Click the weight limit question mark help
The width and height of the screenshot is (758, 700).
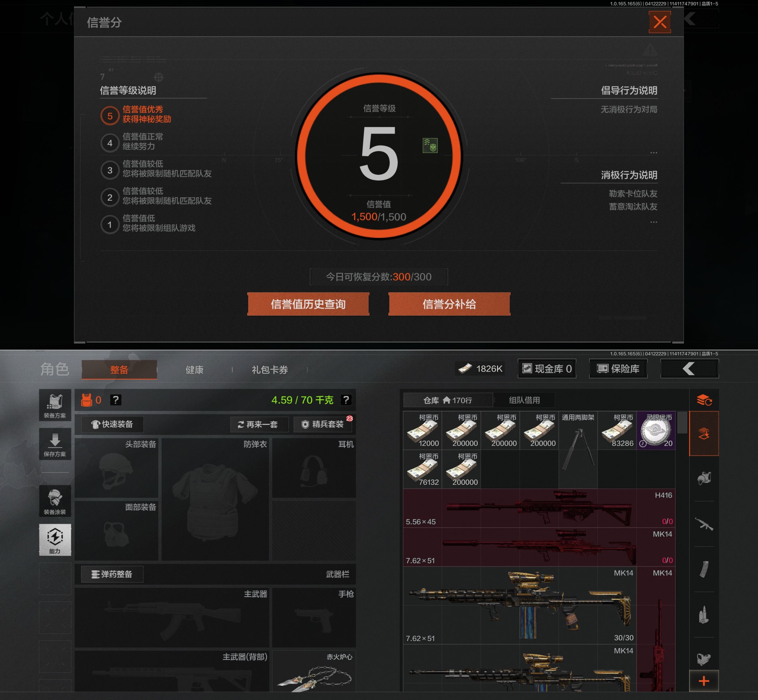click(346, 400)
